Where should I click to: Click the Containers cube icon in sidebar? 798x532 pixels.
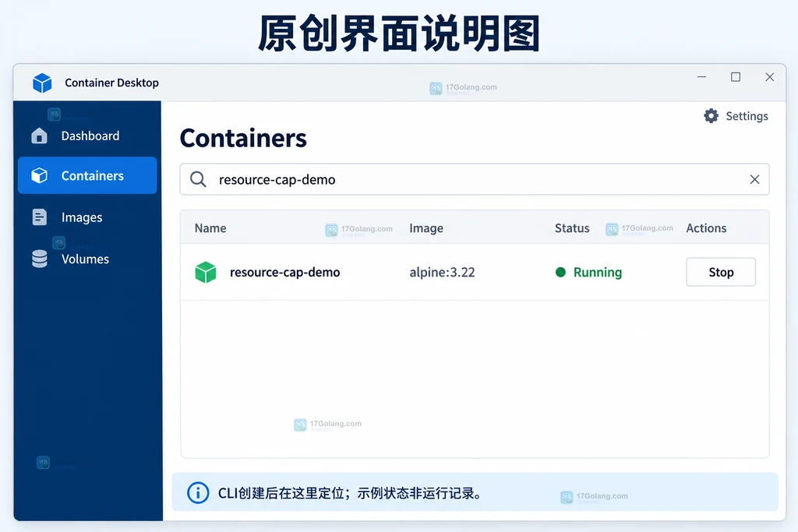[39, 175]
